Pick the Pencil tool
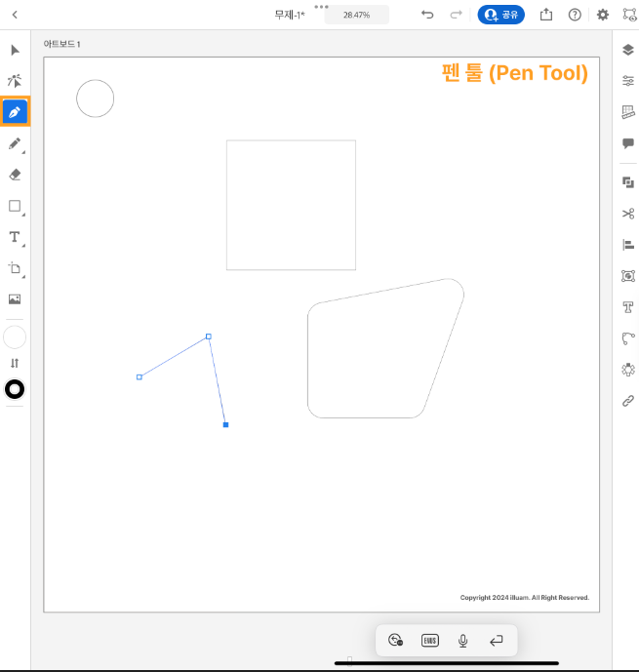This screenshot has height=672, width=639. click(15, 143)
